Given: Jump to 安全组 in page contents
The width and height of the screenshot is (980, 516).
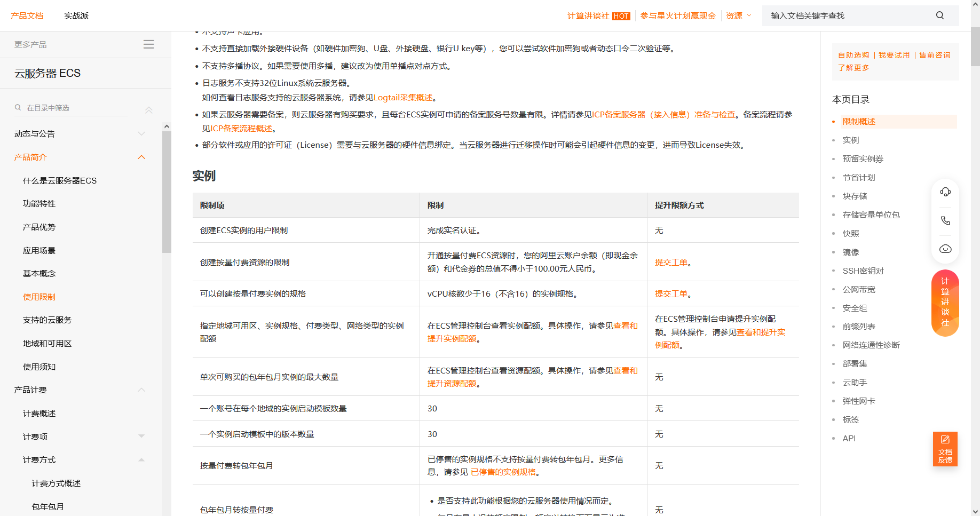Looking at the screenshot, I should pos(855,308).
